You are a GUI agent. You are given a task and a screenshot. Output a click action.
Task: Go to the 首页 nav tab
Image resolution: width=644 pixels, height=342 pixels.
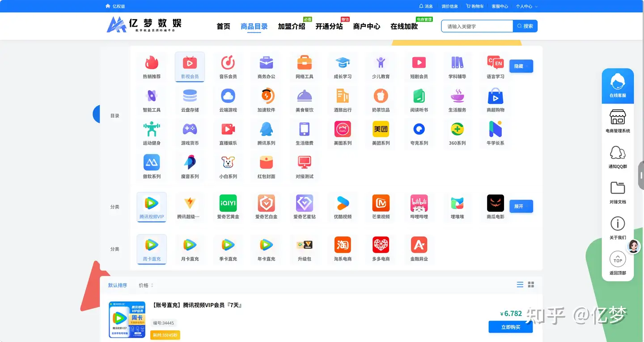pos(223,26)
